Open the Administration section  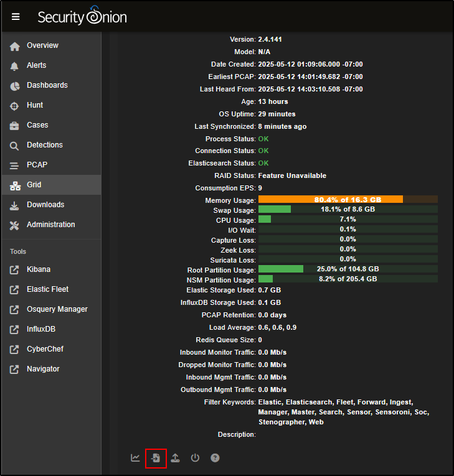click(50, 225)
